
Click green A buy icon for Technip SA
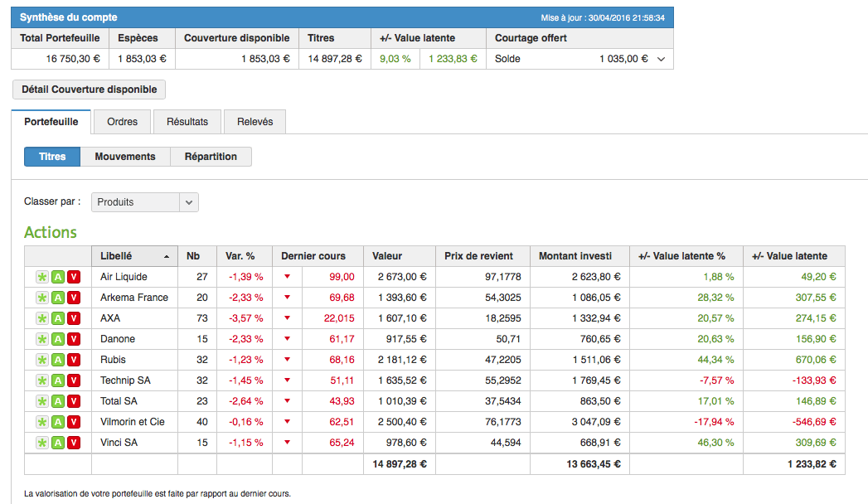point(58,380)
